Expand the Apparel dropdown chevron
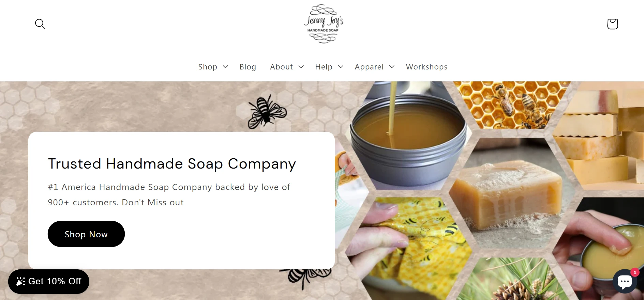 (392, 67)
